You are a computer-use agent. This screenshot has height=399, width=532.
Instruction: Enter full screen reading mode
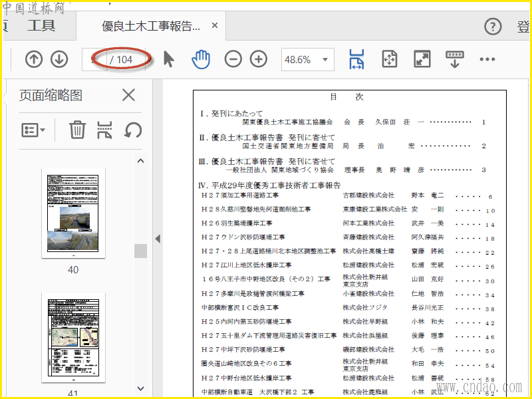click(x=422, y=59)
